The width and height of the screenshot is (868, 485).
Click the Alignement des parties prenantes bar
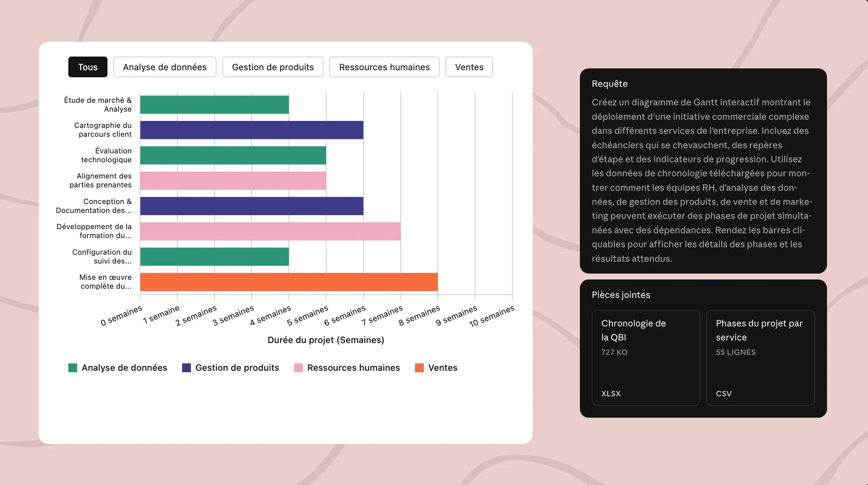tap(233, 180)
